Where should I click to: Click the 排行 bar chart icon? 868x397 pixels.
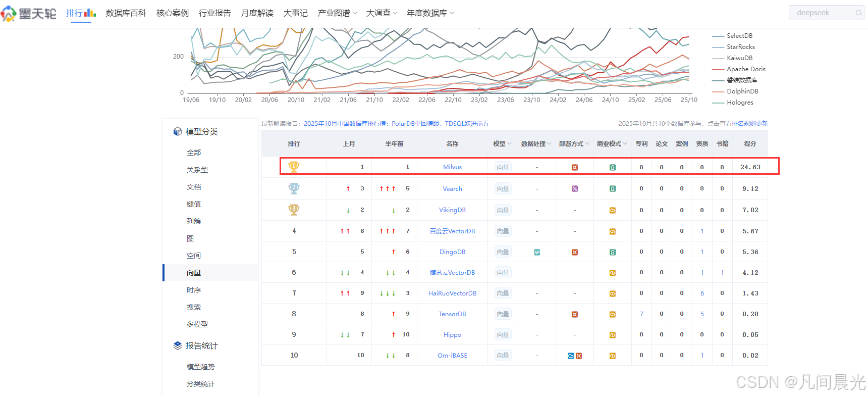tap(90, 13)
